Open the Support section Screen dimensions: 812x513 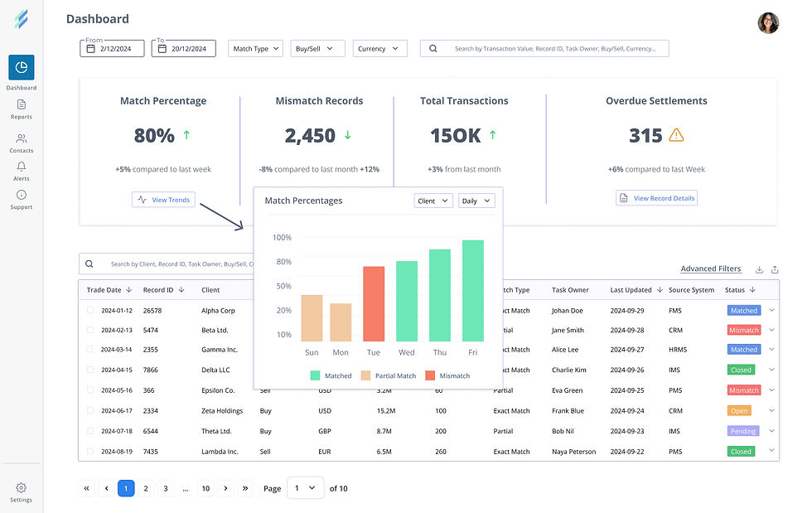point(22,199)
